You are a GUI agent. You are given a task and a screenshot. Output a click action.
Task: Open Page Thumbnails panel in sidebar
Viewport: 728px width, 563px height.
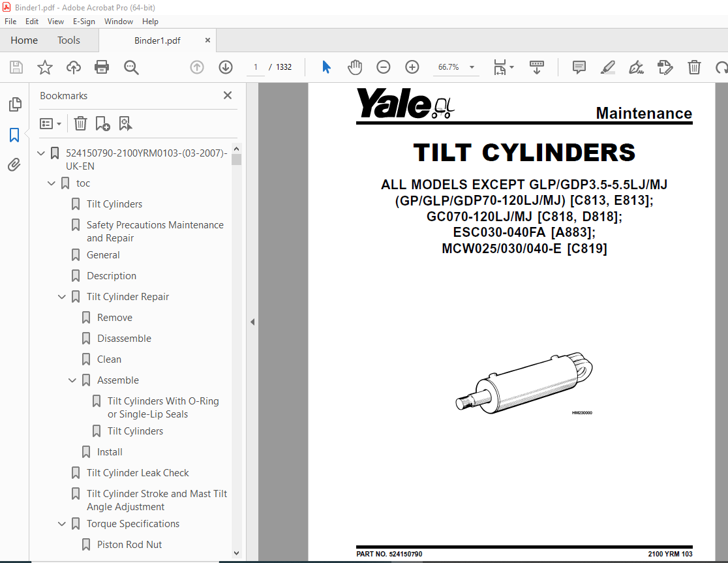click(x=15, y=104)
